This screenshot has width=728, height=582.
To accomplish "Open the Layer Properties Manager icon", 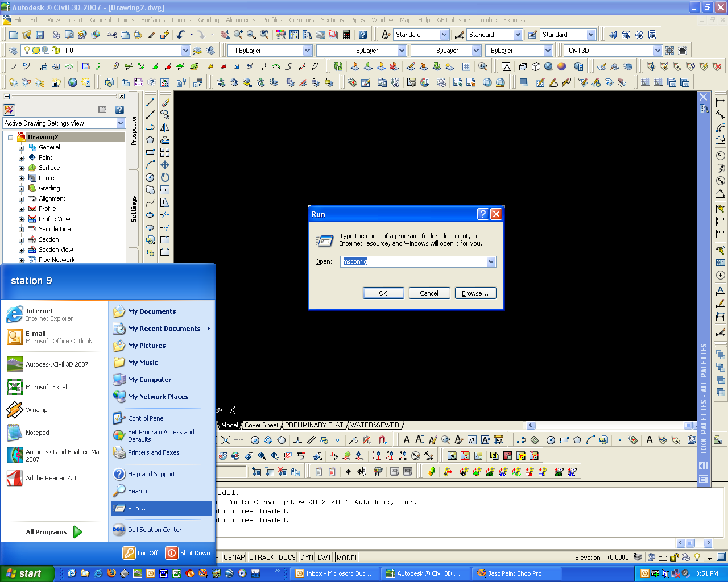I will 14,51.
